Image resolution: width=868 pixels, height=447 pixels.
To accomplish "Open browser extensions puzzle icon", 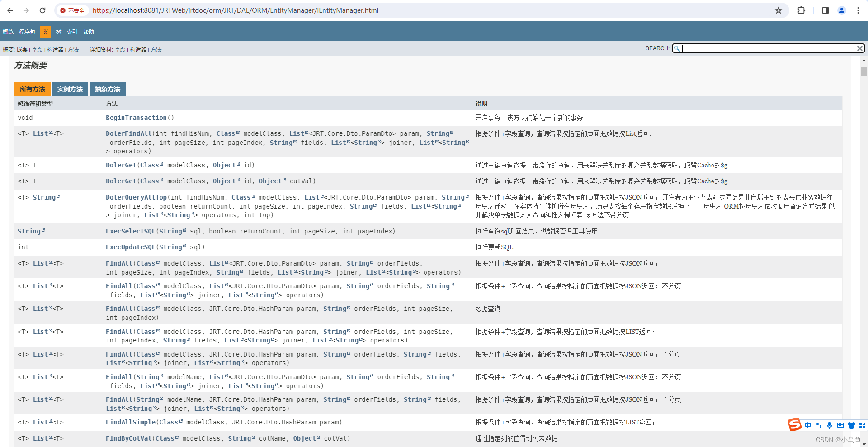I will [x=801, y=10].
